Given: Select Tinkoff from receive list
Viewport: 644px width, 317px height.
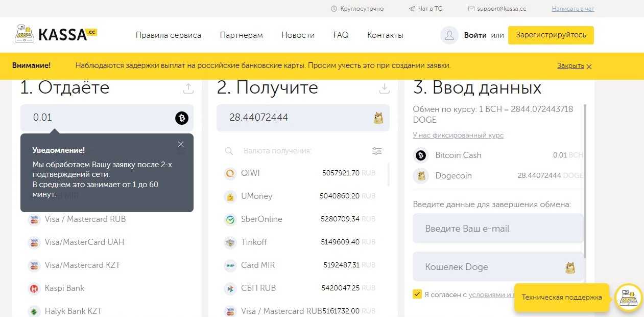Looking at the screenshot, I should pyautogui.click(x=254, y=242).
